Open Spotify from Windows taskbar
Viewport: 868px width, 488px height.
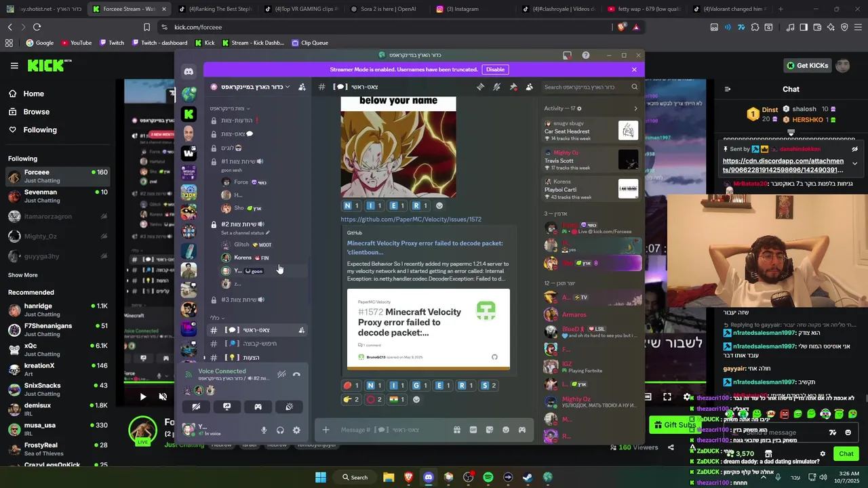[x=488, y=477]
